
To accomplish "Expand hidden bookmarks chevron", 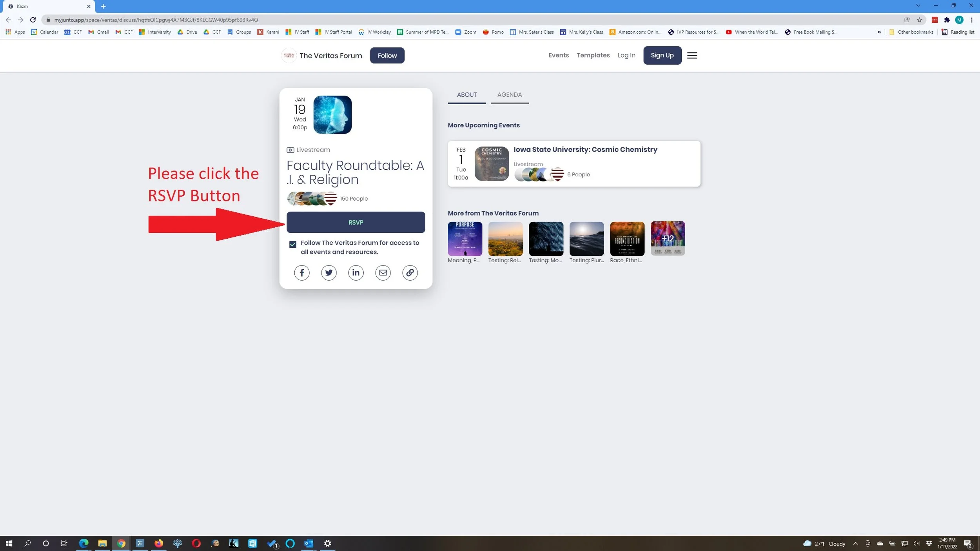I will pyautogui.click(x=879, y=32).
